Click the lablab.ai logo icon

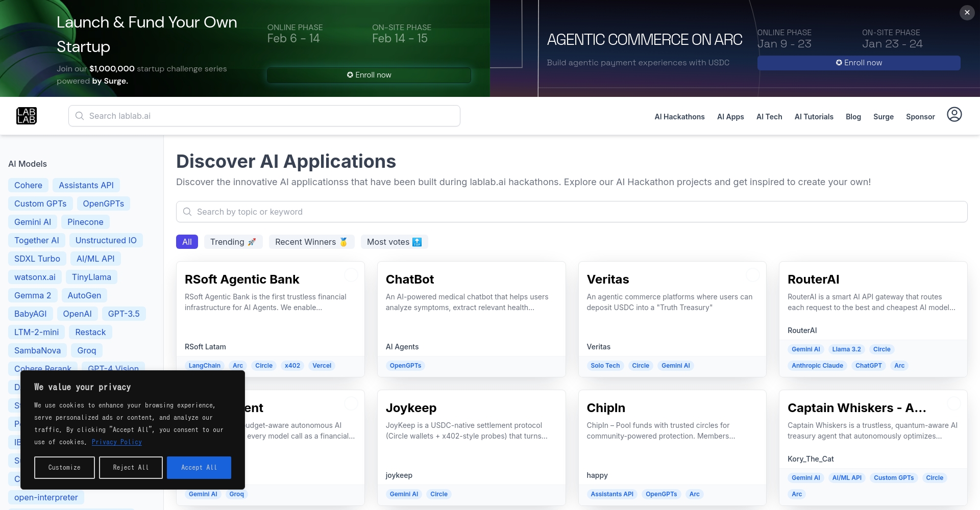pos(27,116)
